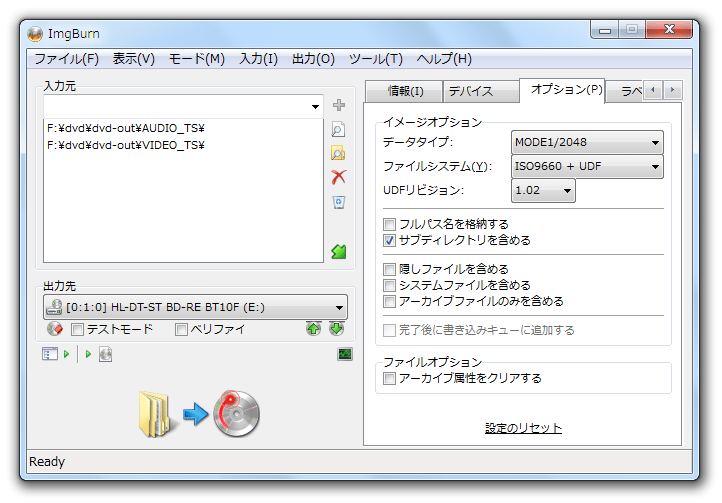This screenshot has height=503, width=722.
Task: Click the eraser disc icon beside テストモード
Action: (55, 329)
